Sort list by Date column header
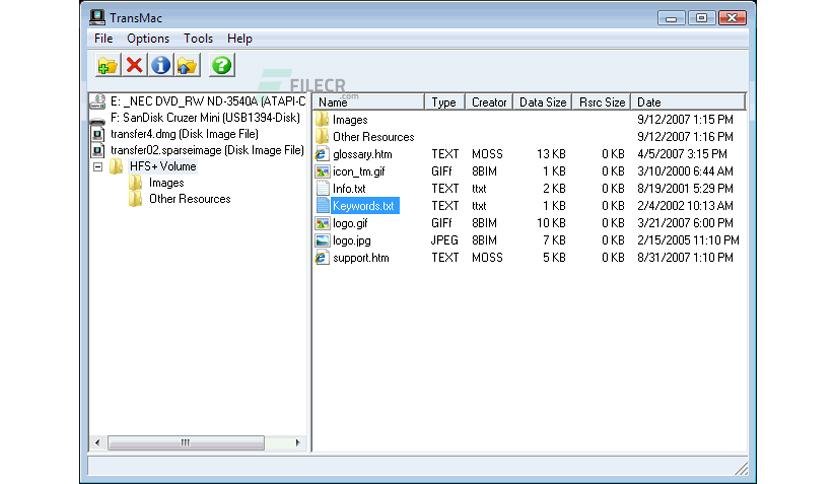 (x=688, y=102)
